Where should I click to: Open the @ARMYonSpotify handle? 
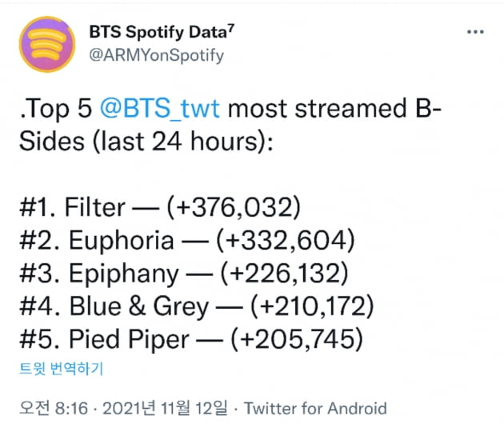pyautogui.click(x=156, y=56)
